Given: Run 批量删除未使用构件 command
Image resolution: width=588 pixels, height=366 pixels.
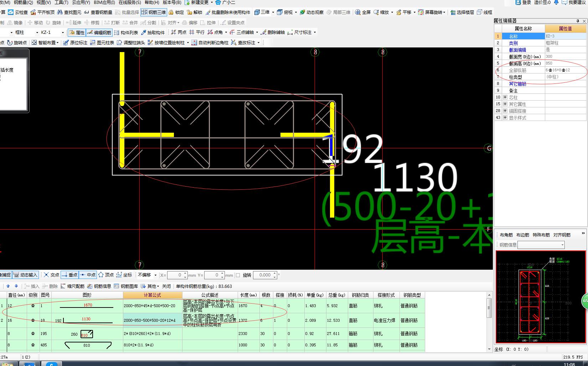Looking at the screenshot, I should [228, 12].
